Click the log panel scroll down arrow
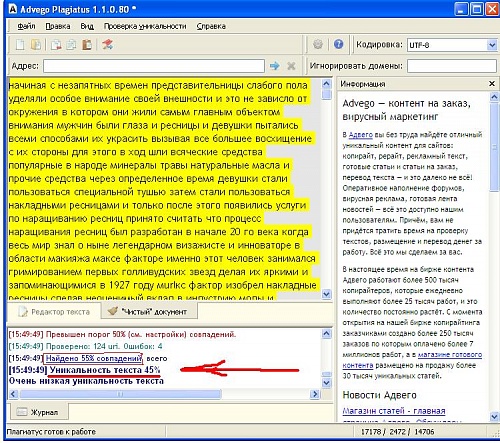This screenshot has height=443, width=500. click(326, 383)
